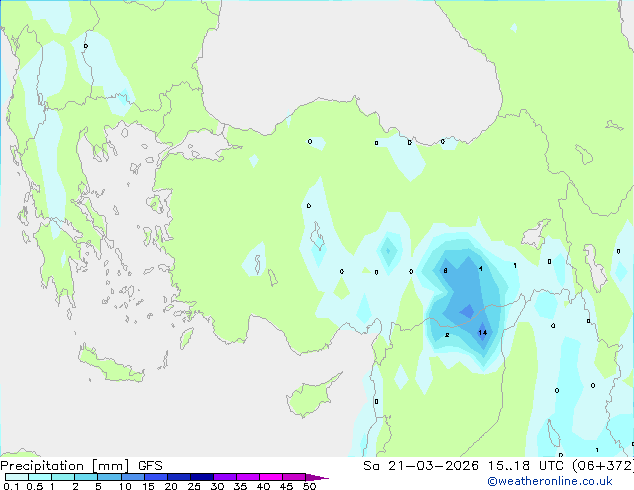Open the weatheronline.co.uk copyright link
The image size is (634, 490).
pos(550,481)
